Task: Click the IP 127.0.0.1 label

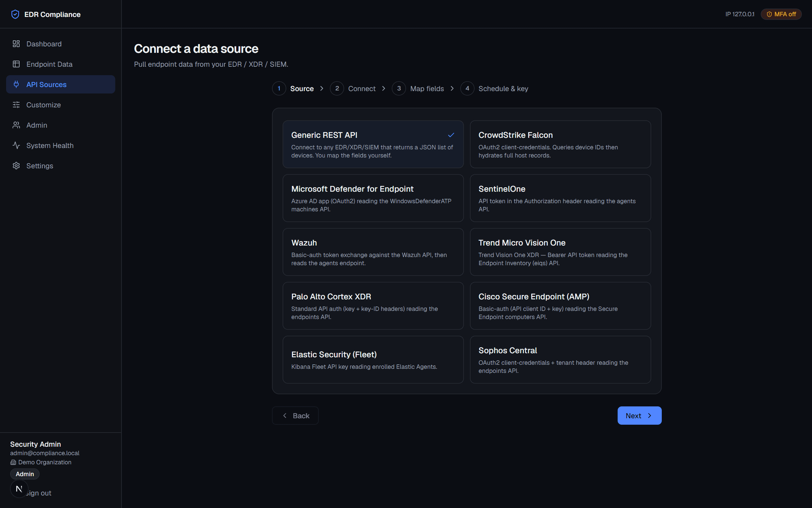Action: pyautogui.click(x=740, y=14)
